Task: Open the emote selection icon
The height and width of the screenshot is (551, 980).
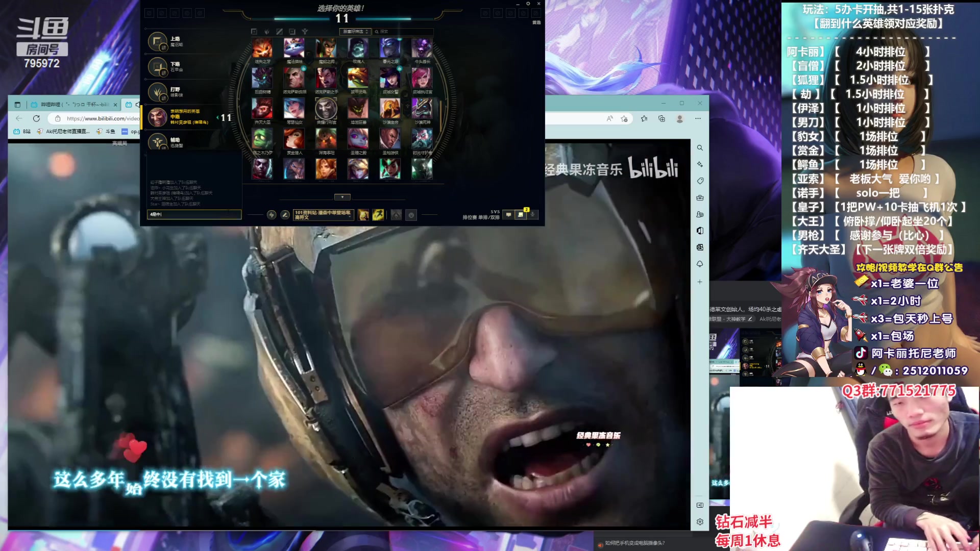Action: (x=411, y=215)
